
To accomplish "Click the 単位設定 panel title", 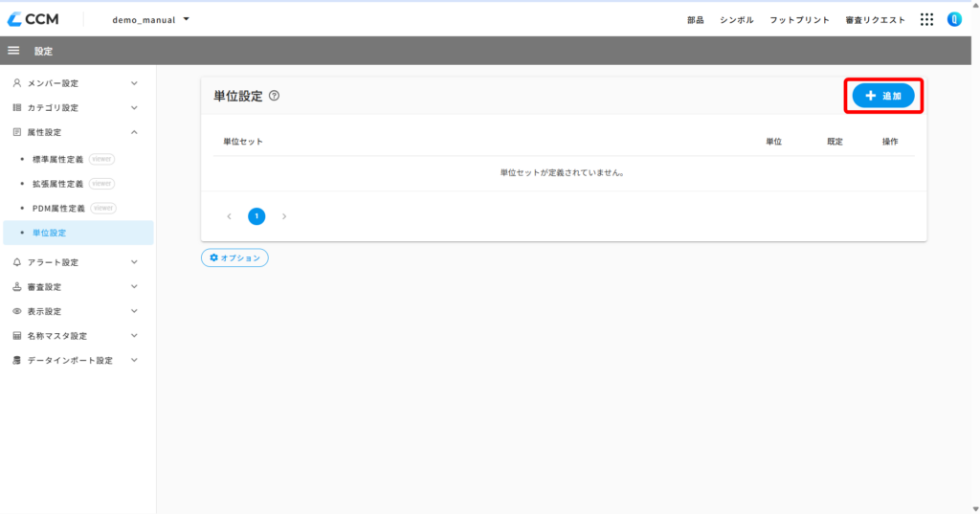I will coord(238,96).
